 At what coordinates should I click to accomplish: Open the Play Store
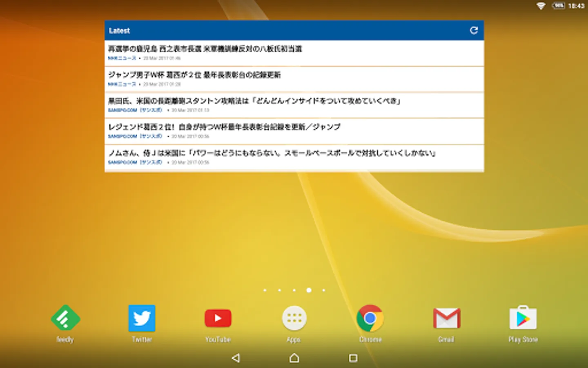pyautogui.click(x=523, y=318)
